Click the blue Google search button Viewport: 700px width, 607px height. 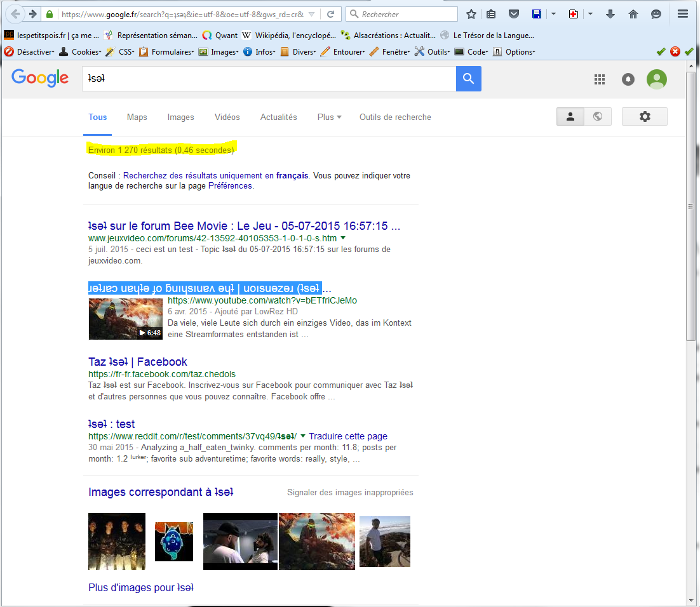pyautogui.click(x=468, y=79)
